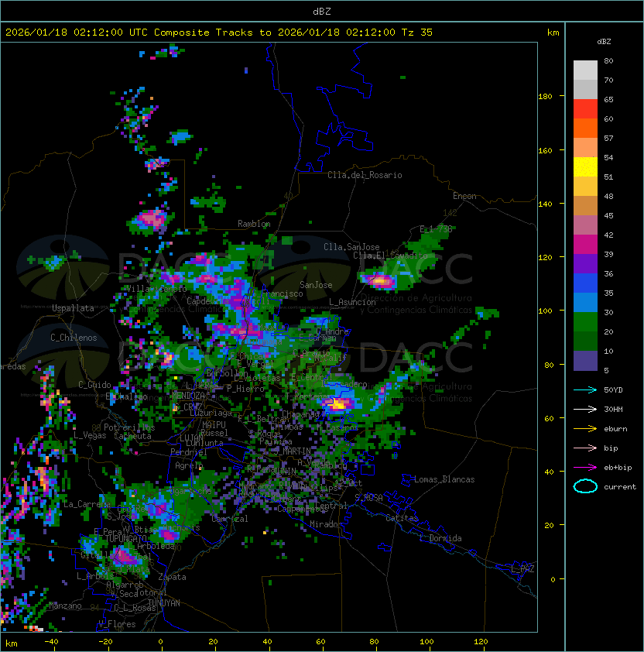Click the cyan 50YD arrow legend icon
The image size is (644, 652).
pyautogui.click(x=585, y=390)
